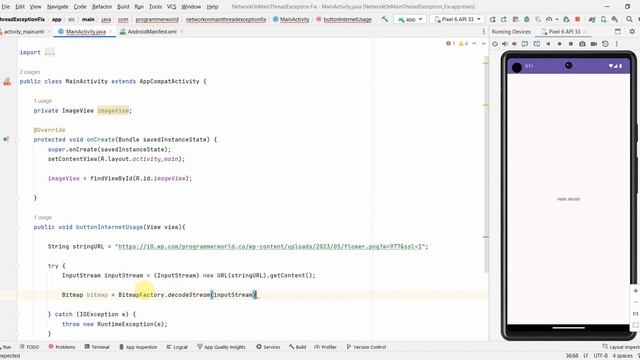Image resolution: width=640 pixels, height=360 pixels.
Task: Click the override gutter icon beside onCreate
Action: tap(6, 140)
